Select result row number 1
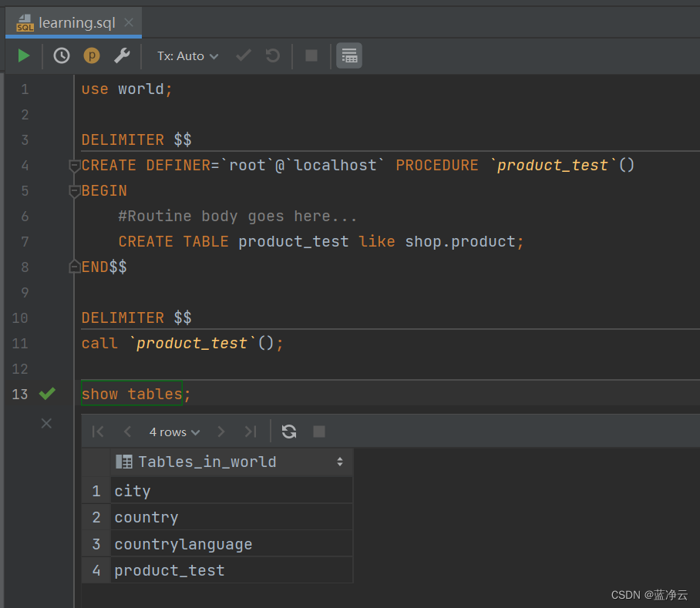 click(x=96, y=491)
